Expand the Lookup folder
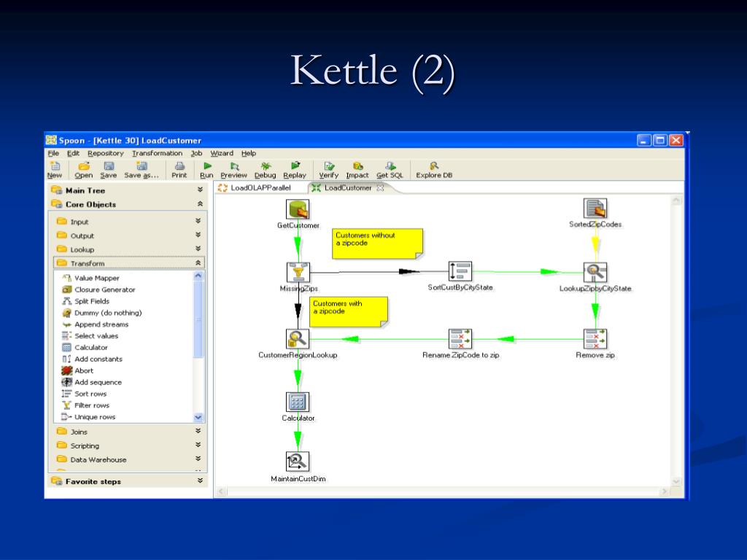Image resolution: width=747 pixels, height=560 pixels. pos(198,249)
